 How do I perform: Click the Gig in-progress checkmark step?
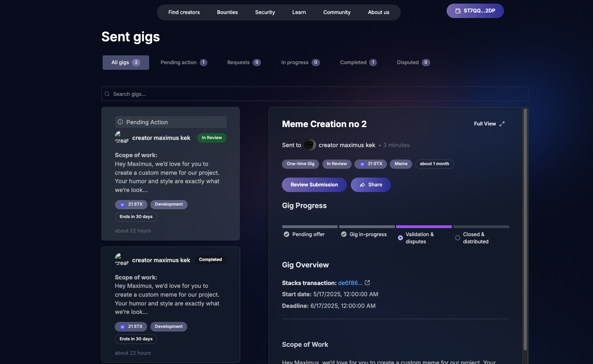(344, 235)
